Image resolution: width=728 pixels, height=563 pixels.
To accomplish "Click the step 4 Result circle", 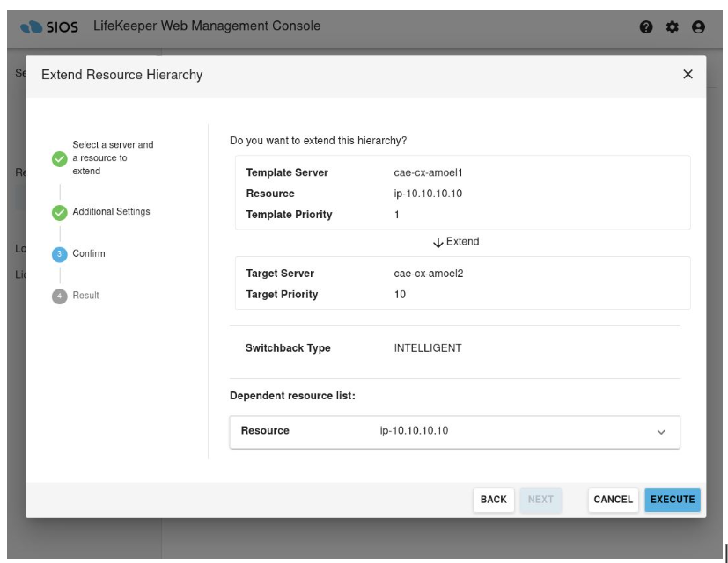I will [x=59, y=296].
